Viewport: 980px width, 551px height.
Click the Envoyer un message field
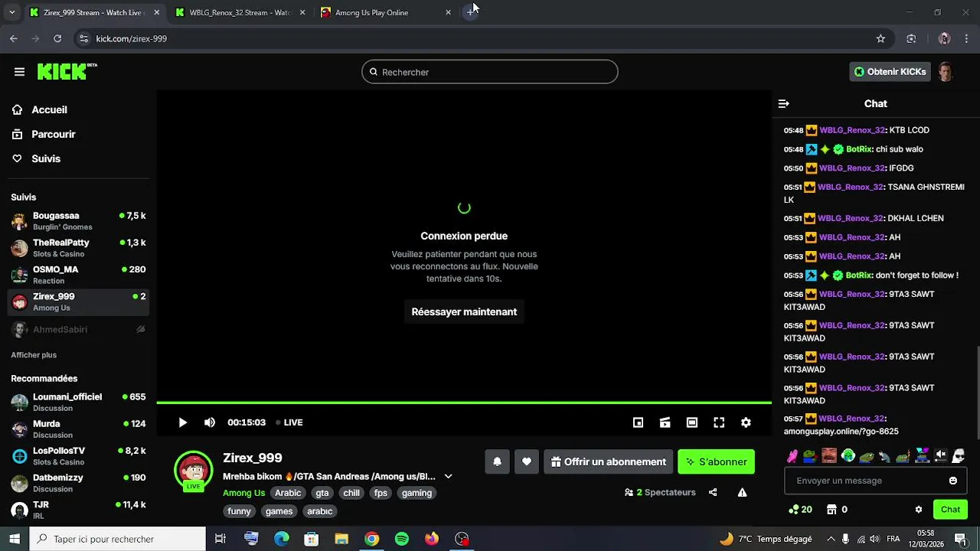[865, 481]
